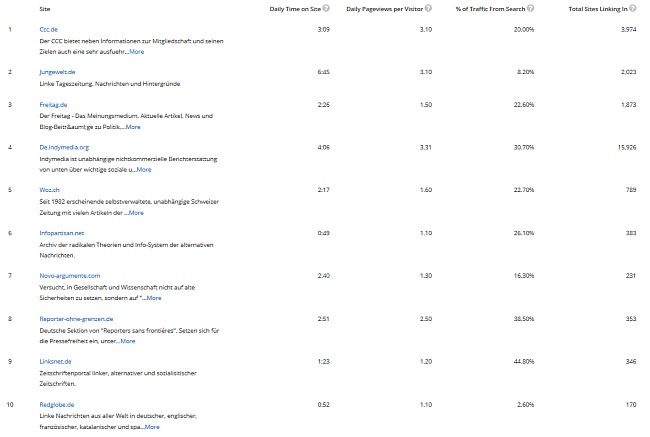This screenshot has height=437, width=650.
Task: Show more of De.indymedia.org description
Action: click(142, 170)
